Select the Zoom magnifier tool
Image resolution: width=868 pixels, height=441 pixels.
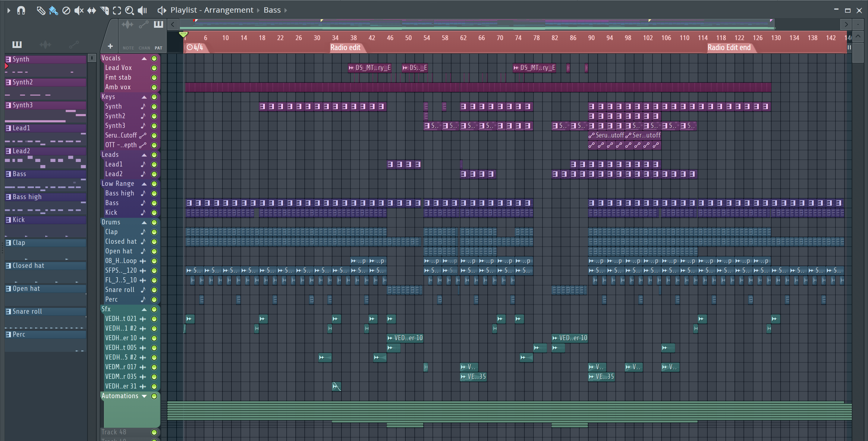coord(129,11)
